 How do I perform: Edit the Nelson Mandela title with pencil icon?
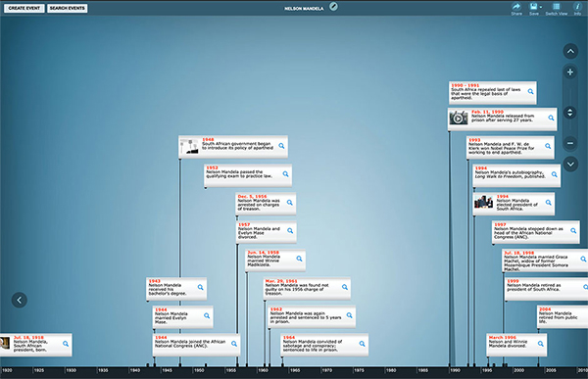click(x=333, y=7)
